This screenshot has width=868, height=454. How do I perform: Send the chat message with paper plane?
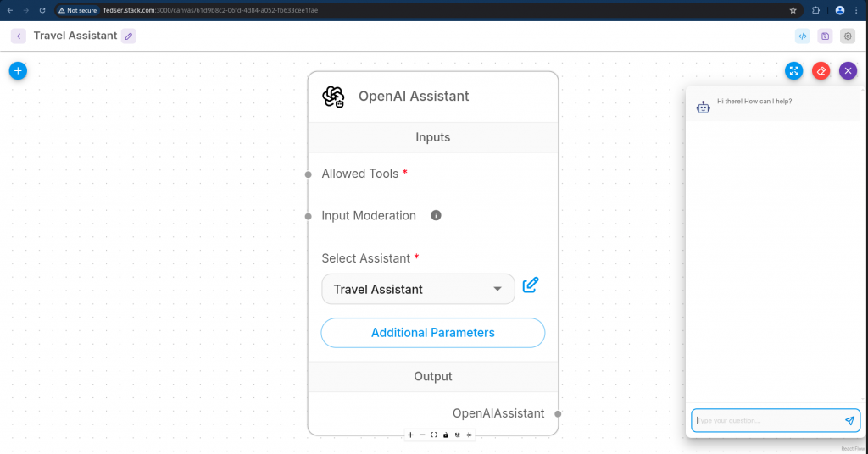[849, 420]
